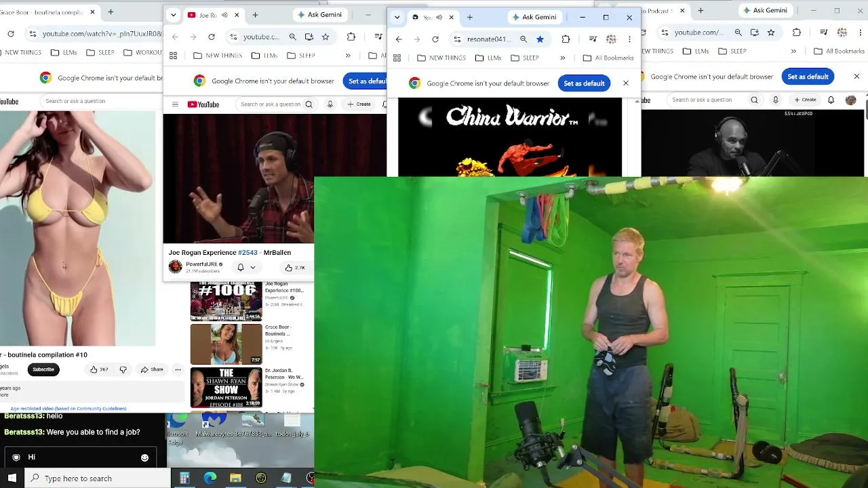868x488 pixels.
Task: Toggle bookmark star in Podcast window
Action: click(x=771, y=32)
